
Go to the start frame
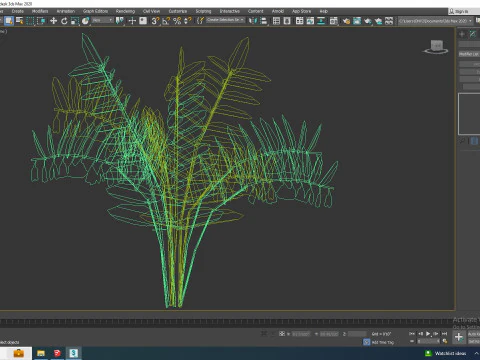(412, 334)
